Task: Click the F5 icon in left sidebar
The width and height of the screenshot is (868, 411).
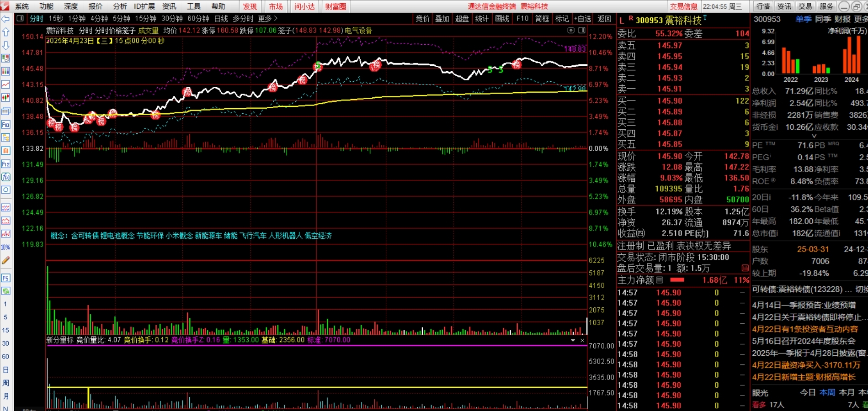Action: tap(6, 278)
